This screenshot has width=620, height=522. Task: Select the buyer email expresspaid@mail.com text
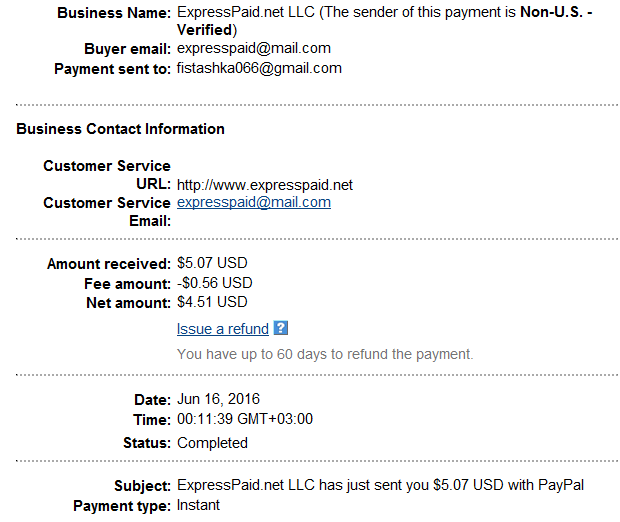(x=254, y=48)
